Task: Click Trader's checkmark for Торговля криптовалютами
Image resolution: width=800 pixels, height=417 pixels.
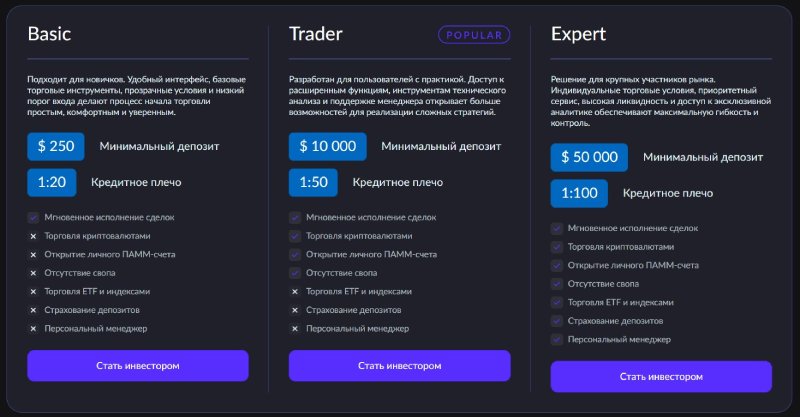Action: [x=295, y=236]
